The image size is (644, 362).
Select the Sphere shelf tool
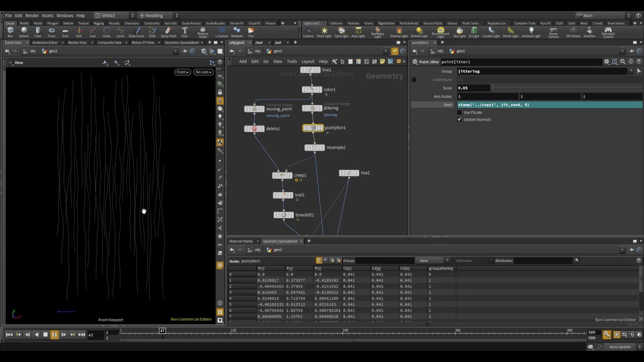24,32
